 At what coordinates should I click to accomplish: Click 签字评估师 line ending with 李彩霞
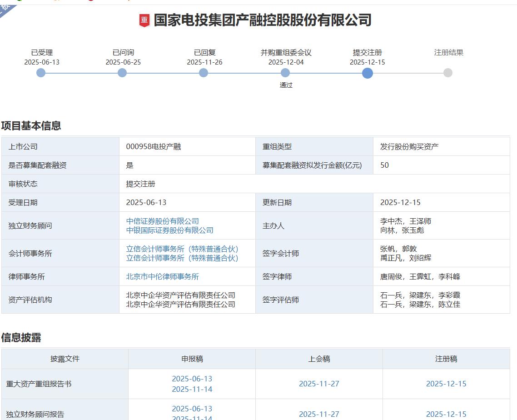(x=420, y=295)
